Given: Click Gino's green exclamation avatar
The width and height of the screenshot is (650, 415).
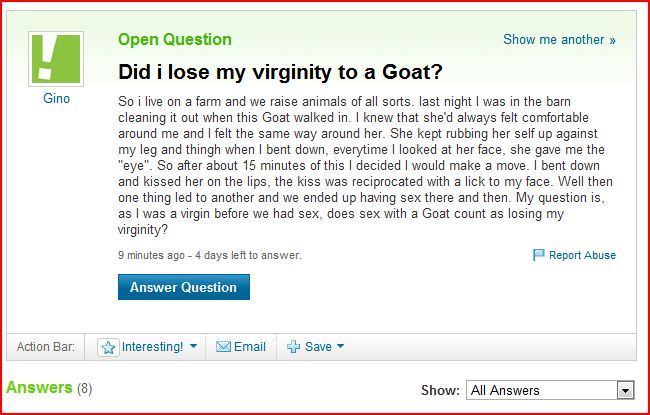Looking at the screenshot, I should [x=56, y=58].
